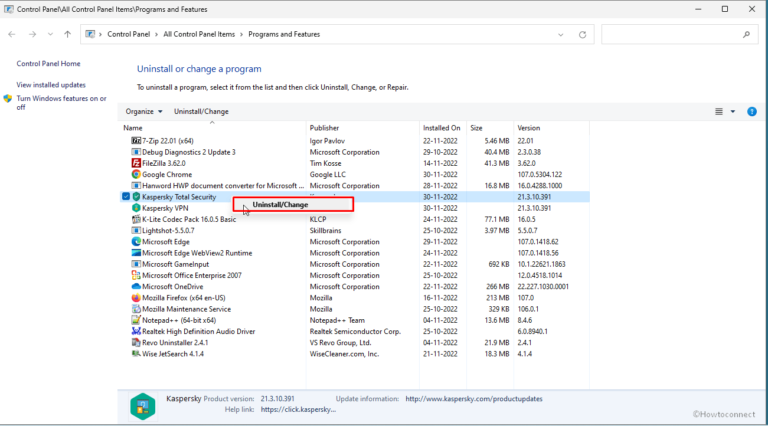
Task: Open the Kaspersky help link URL
Action: tap(298, 409)
